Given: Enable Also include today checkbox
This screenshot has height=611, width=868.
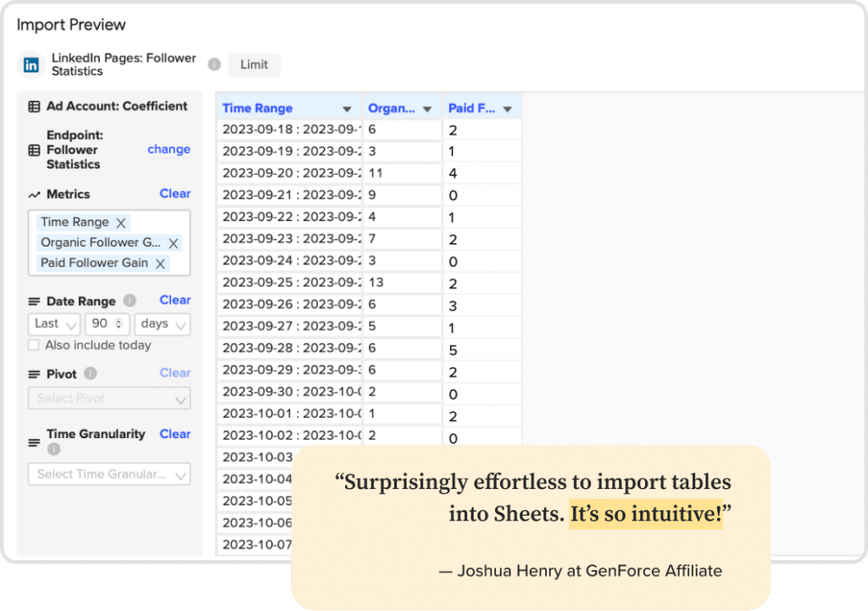Looking at the screenshot, I should tap(34, 346).
